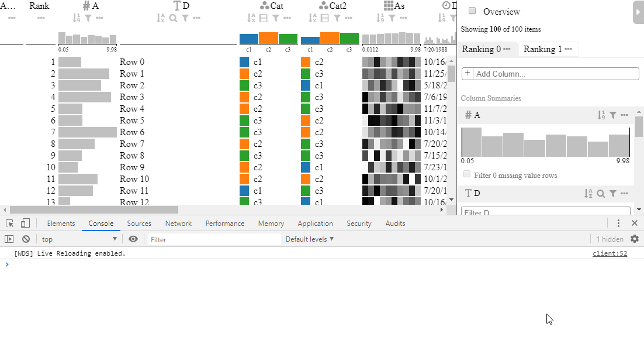Collapse the side panel with the arrow
Screen dimensions: 644x354
639,12
